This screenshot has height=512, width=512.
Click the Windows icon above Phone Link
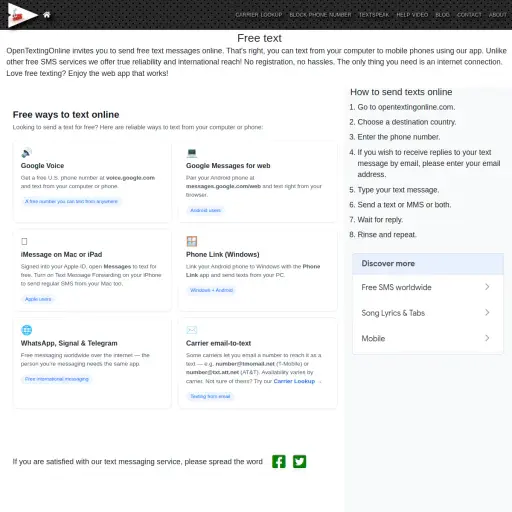(192, 241)
